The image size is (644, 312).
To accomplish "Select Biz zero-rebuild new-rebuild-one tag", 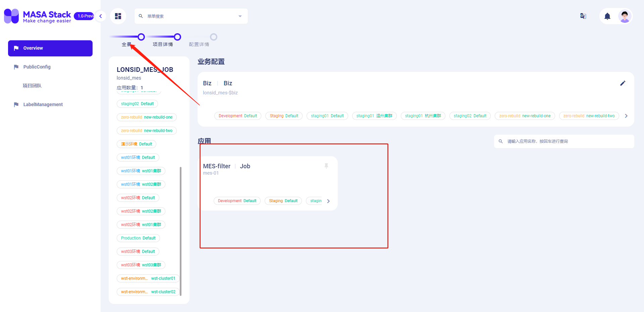I will [x=525, y=116].
